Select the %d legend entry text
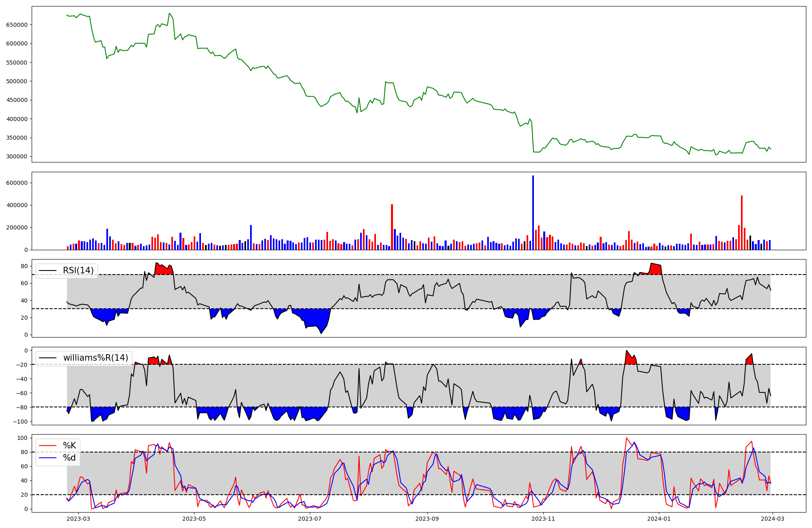 coord(69,458)
